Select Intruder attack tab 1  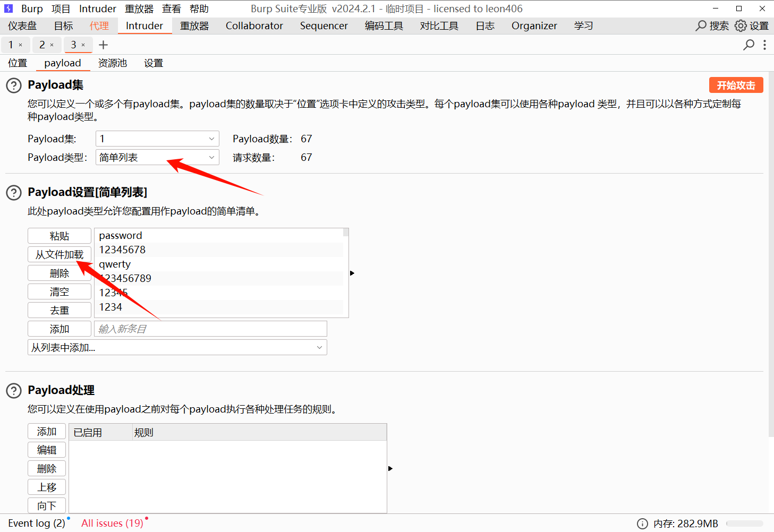[x=11, y=45]
